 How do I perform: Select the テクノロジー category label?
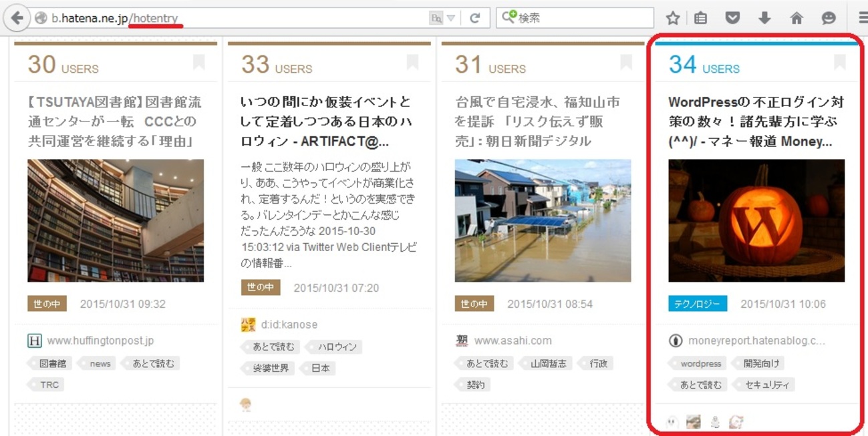tap(698, 304)
